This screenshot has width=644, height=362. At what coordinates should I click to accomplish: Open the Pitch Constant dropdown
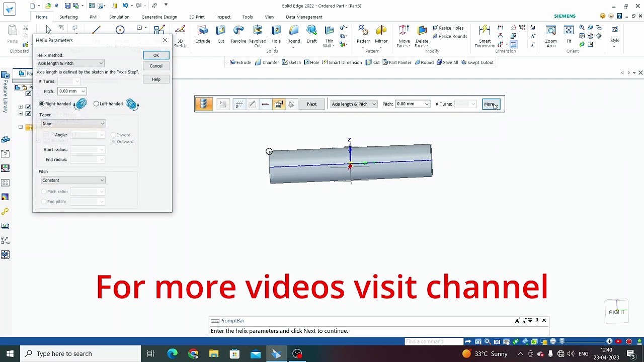73,180
